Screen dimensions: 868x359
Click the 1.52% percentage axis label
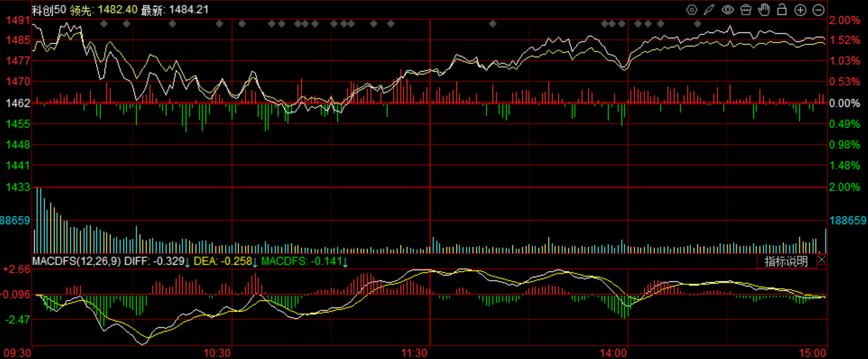click(845, 40)
